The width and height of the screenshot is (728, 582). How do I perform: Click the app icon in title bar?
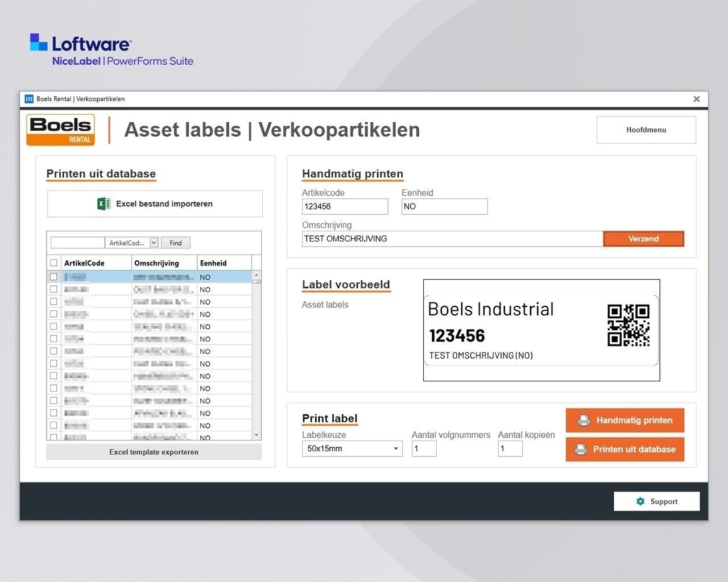(x=29, y=99)
